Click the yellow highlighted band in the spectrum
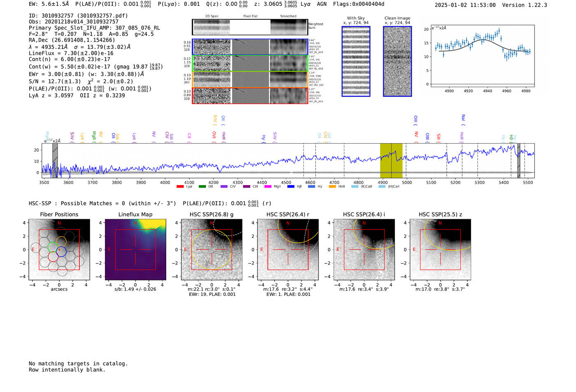The height and width of the screenshot is (392, 576). 391,161
